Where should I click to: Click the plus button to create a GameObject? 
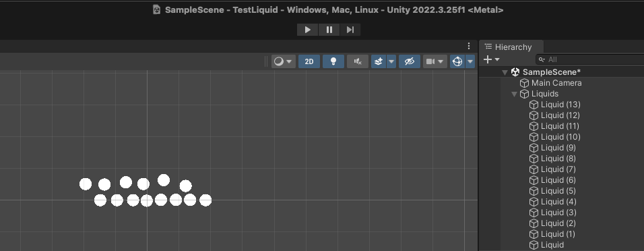pos(488,59)
